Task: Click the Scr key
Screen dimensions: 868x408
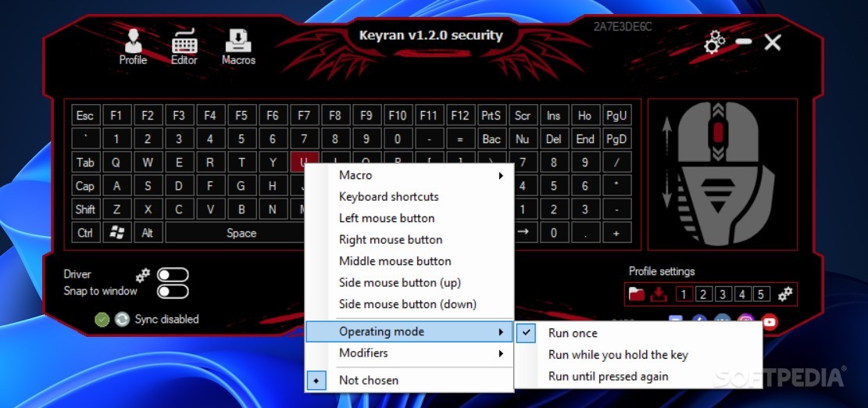Action: pos(523,115)
